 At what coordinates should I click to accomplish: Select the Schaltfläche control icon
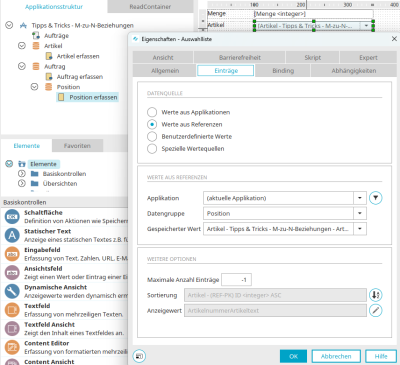pos(12,217)
